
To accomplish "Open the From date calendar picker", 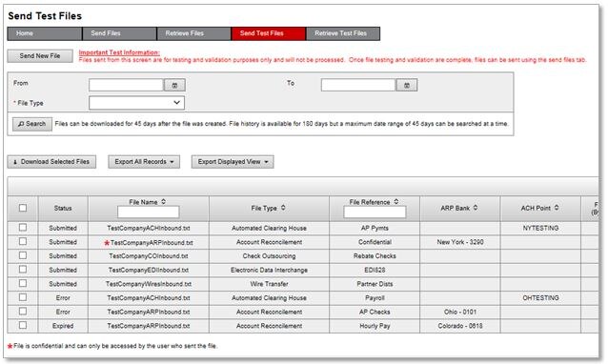I will [x=174, y=85].
